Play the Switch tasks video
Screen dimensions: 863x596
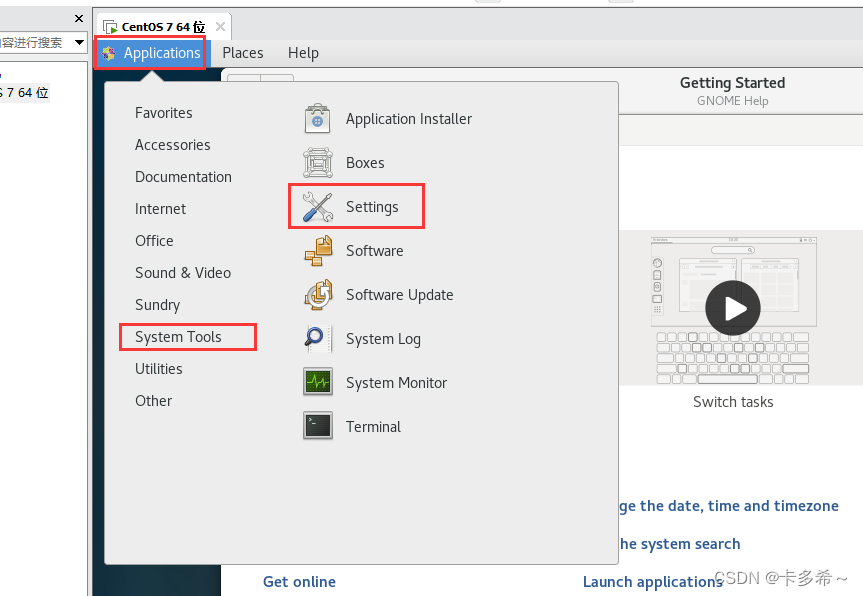(733, 308)
